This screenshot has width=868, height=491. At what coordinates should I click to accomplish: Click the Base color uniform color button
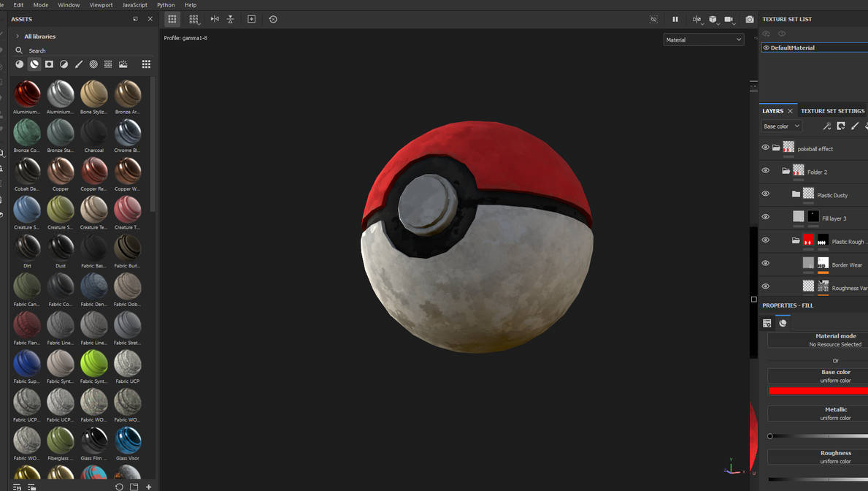pyautogui.click(x=818, y=376)
